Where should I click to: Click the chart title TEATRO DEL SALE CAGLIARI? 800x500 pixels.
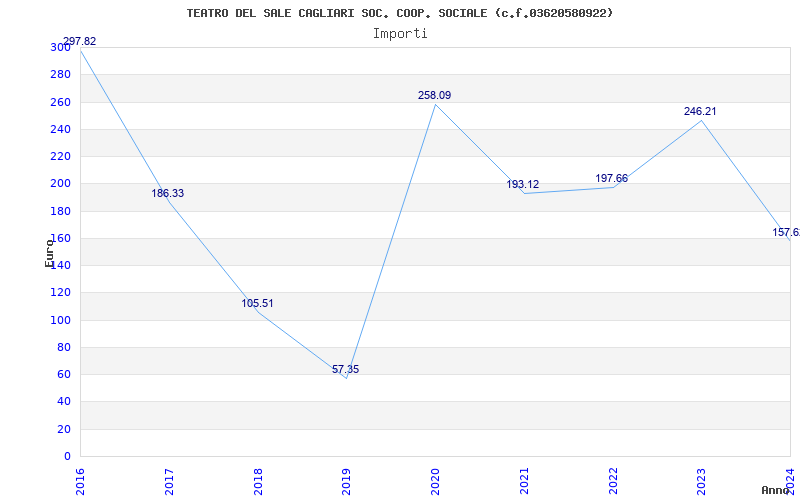pos(399,13)
